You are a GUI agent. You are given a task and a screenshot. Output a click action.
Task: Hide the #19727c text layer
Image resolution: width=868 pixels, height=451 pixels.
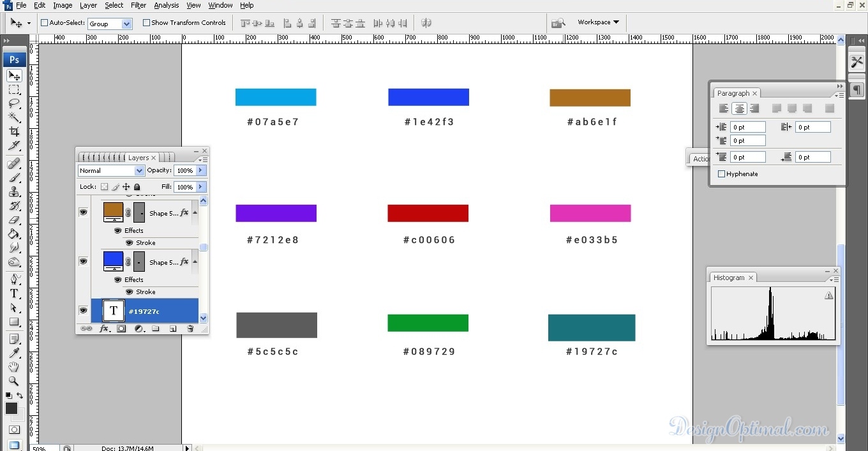click(83, 310)
